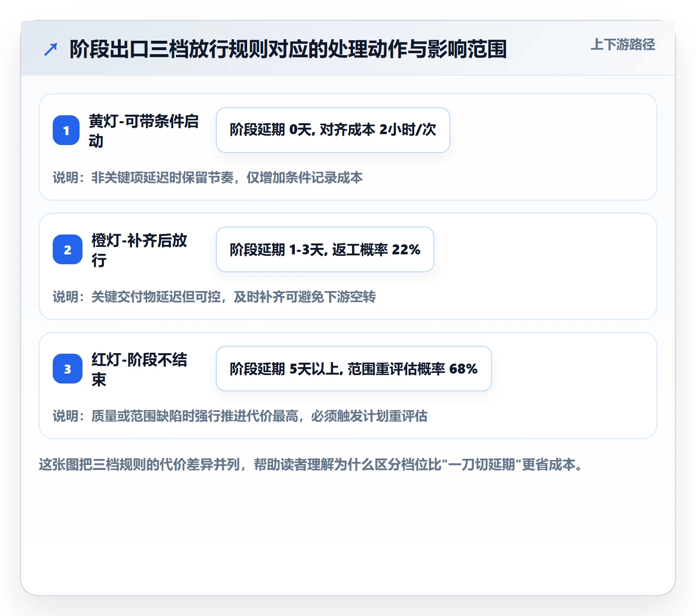Click the diagonal arrow icon beside the title
Screen dimensions: 696x616
tap(50, 49)
